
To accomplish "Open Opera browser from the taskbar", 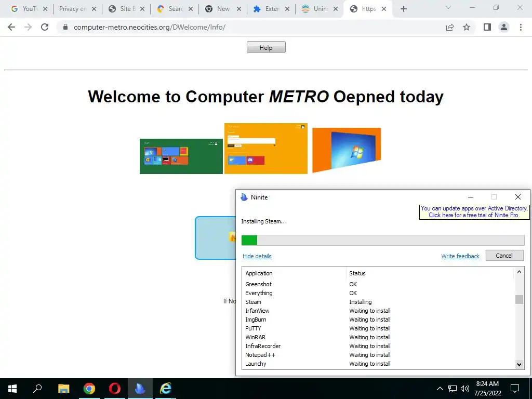I will (x=115, y=389).
